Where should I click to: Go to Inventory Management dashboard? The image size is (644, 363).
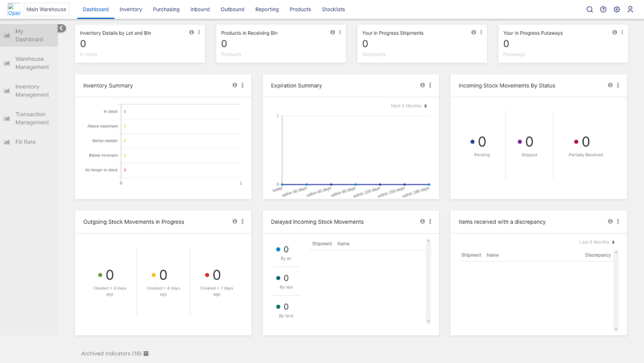point(29,91)
